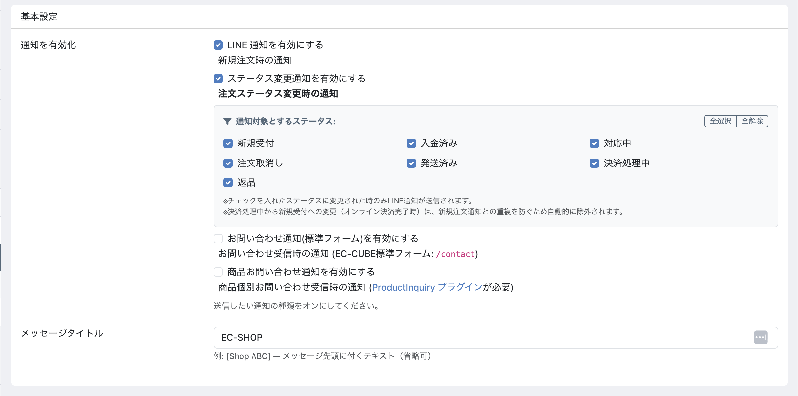Click the funnel filter icon beside 通知対象とするステータス
Viewport: 798px width, 396px height.
tap(227, 121)
